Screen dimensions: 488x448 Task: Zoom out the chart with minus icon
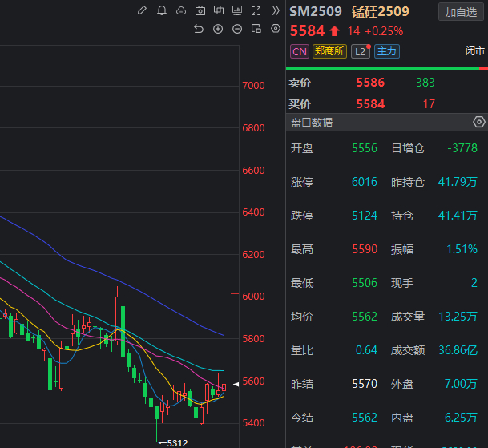pos(237,29)
